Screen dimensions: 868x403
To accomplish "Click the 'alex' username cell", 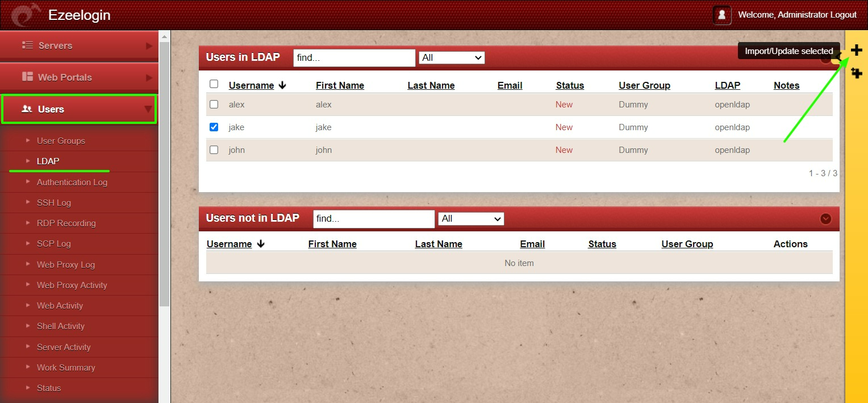I will coord(236,105).
